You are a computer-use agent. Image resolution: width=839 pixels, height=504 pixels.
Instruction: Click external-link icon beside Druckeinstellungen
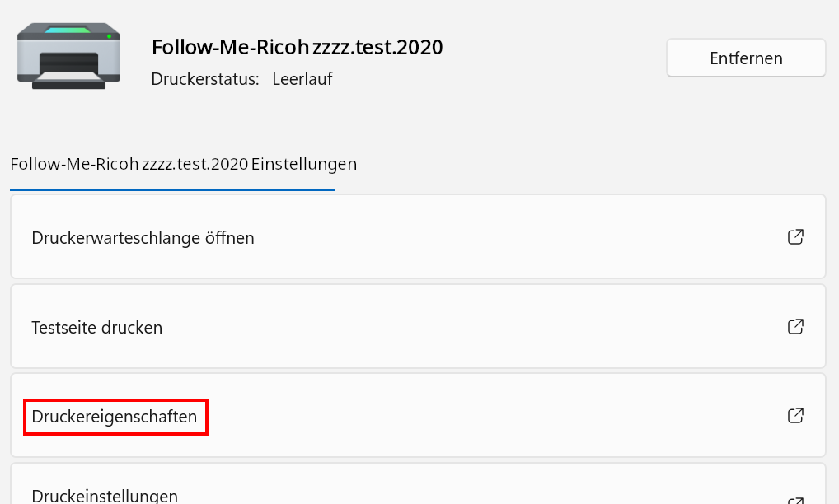click(x=795, y=499)
